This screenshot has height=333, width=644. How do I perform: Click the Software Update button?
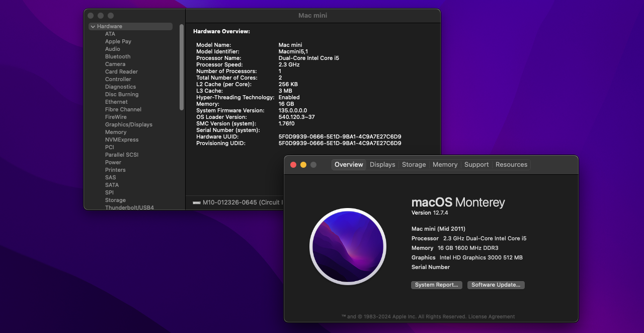coord(496,285)
